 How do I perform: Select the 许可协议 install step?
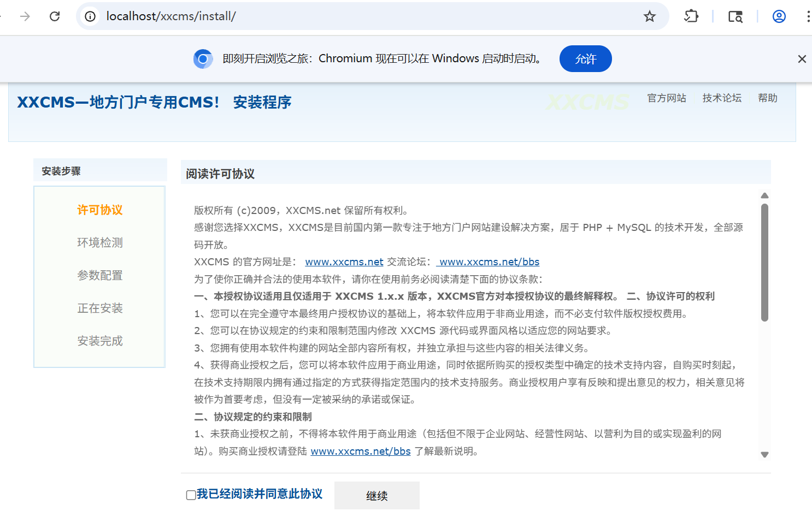click(x=100, y=210)
